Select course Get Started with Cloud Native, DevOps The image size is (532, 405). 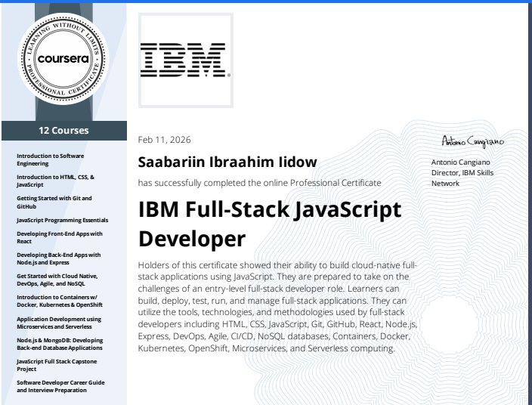coord(57,280)
